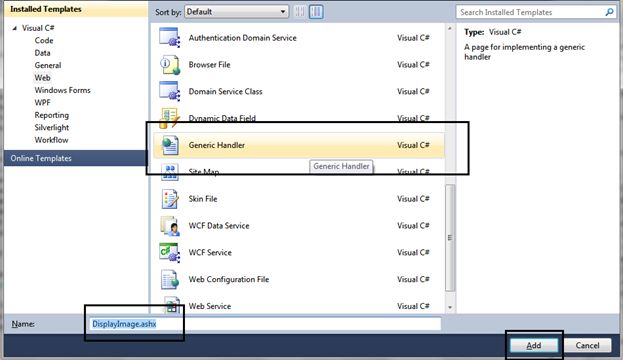The height and width of the screenshot is (360, 623).
Task: Focus the Name input field
Action: (265, 324)
